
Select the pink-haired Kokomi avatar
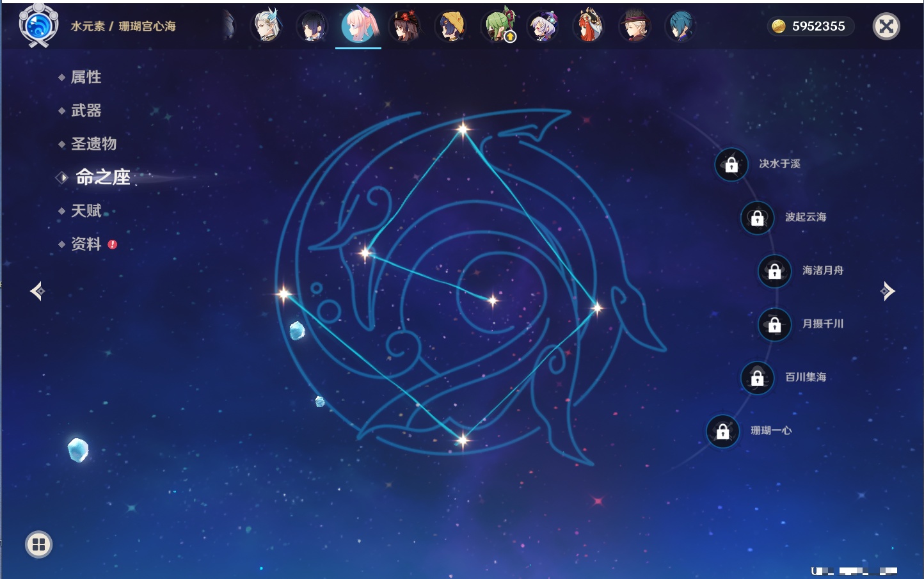coord(358,25)
